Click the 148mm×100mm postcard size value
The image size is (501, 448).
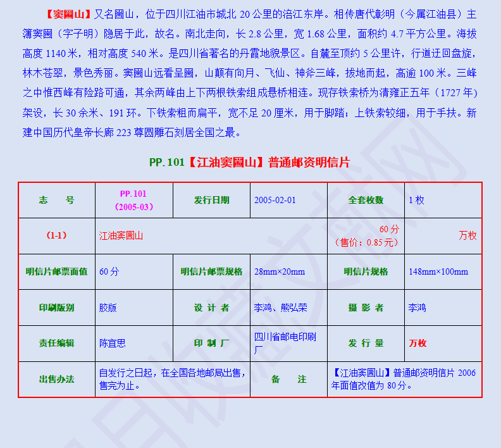coord(438,271)
